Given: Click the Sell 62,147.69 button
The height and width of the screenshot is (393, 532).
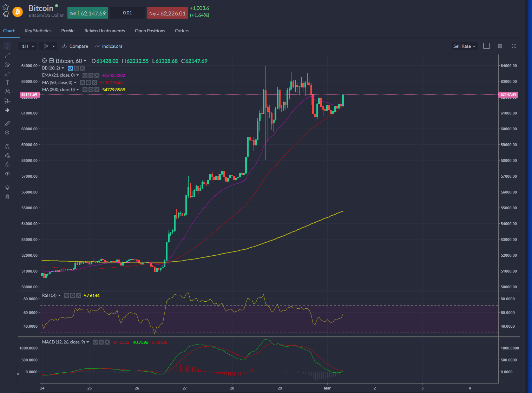Looking at the screenshot, I should [88, 13].
